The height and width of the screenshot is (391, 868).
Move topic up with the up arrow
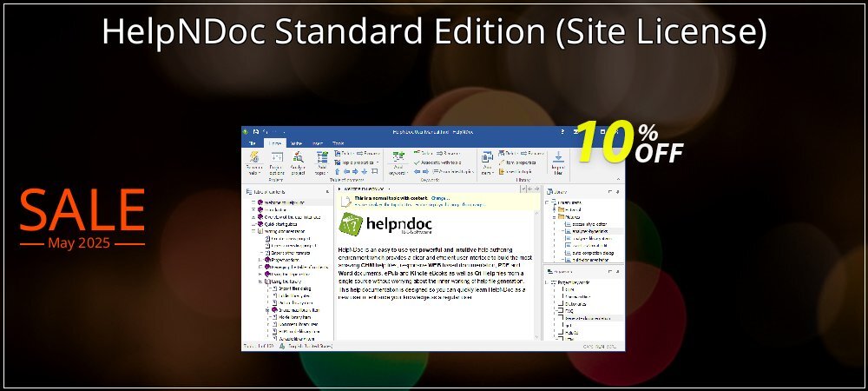(337, 171)
